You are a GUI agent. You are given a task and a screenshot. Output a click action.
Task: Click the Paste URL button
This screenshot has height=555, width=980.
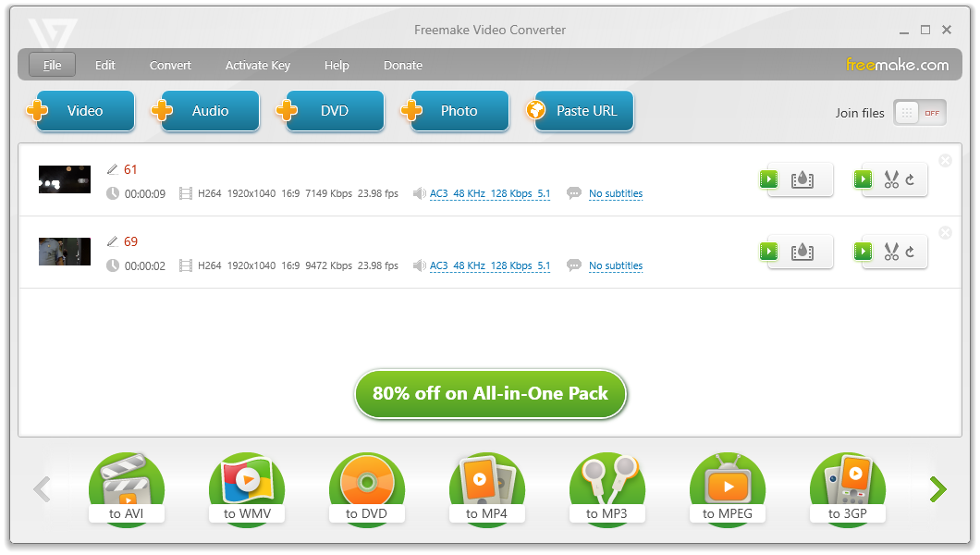pyautogui.click(x=582, y=111)
